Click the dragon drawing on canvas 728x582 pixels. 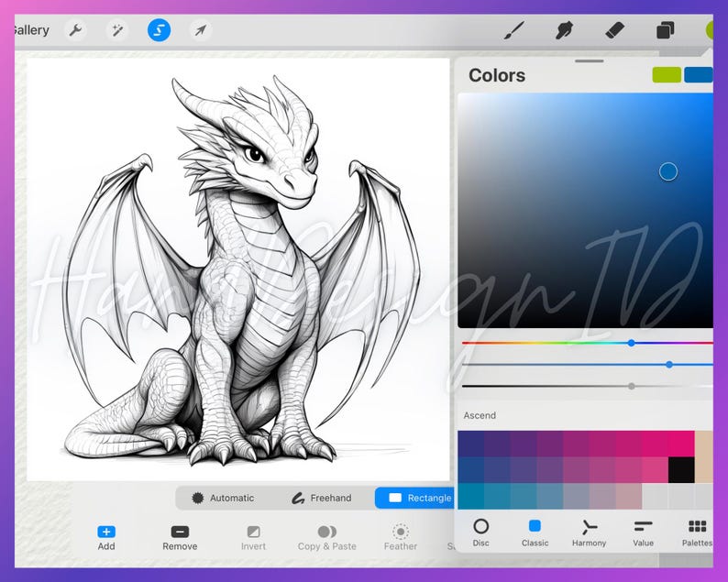[x=241, y=271]
